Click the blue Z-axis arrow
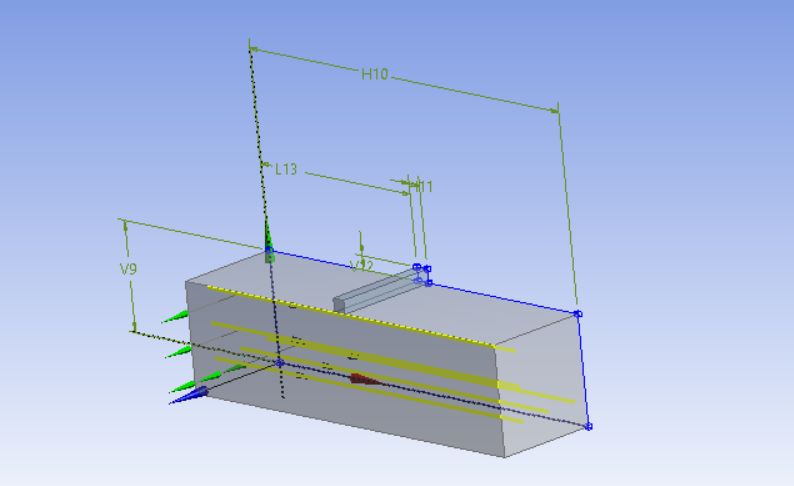 pyautogui.click(x=188, y=395)
